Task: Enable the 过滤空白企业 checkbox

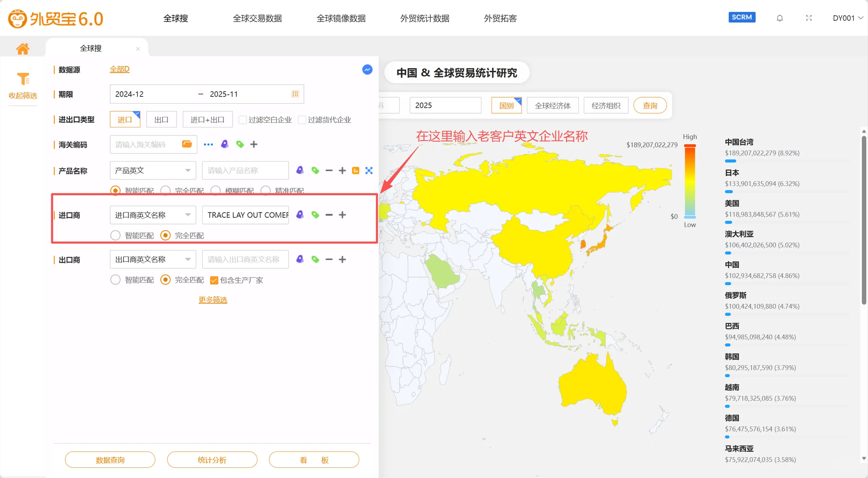Action: (x=242, y=119)
